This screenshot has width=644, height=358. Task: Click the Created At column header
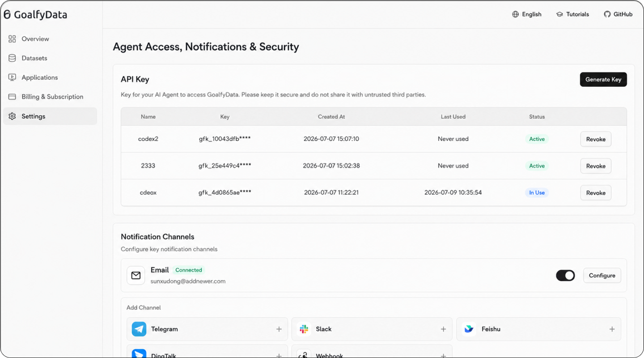[331, 117]
